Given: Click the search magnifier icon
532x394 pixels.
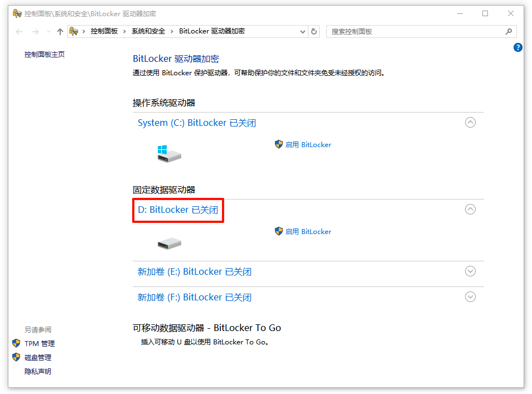Looking at the screenshot, I should point(509,32).
